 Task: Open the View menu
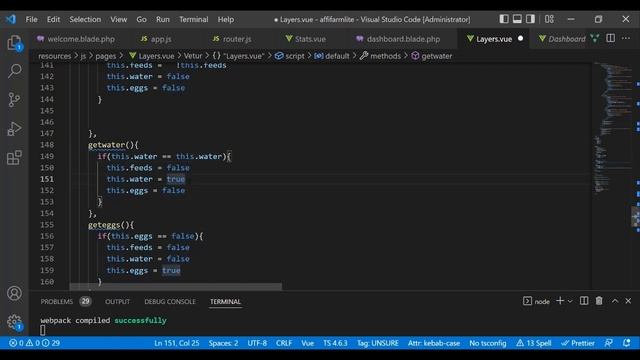coord(118,19)
